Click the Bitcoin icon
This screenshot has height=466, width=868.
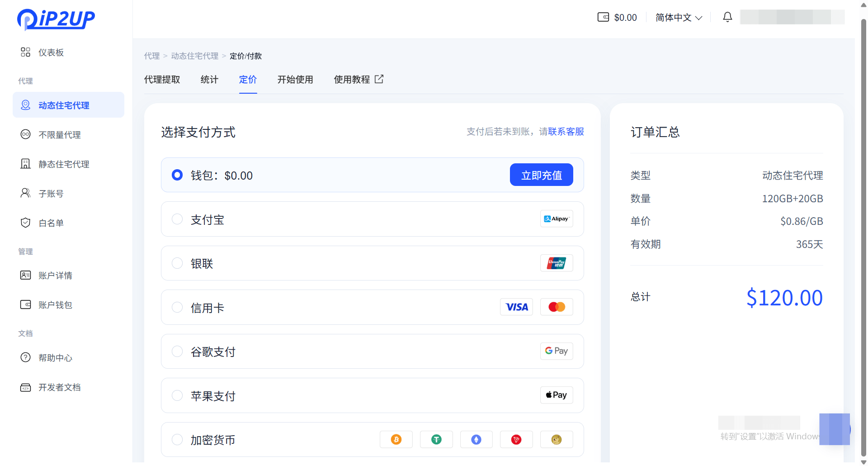coord(396,439)
